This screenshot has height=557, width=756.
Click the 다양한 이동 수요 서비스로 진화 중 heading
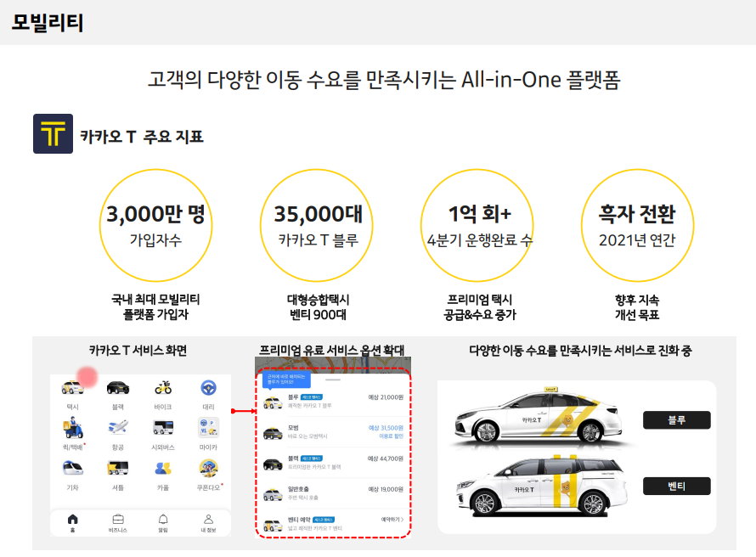click(580, 351)
